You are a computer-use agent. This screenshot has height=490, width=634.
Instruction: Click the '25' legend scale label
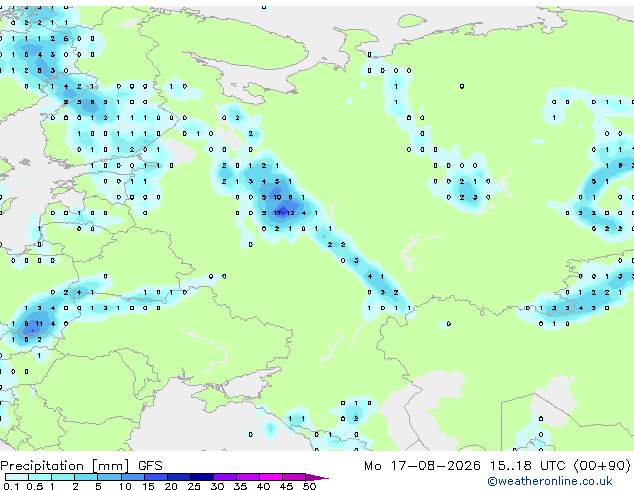(194, 486)
